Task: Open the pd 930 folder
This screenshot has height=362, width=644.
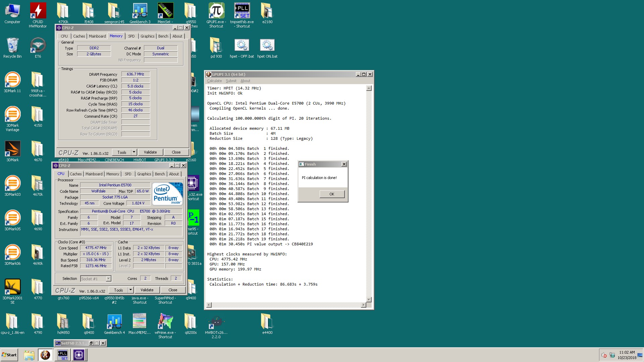Action: (x=216, y=48)
